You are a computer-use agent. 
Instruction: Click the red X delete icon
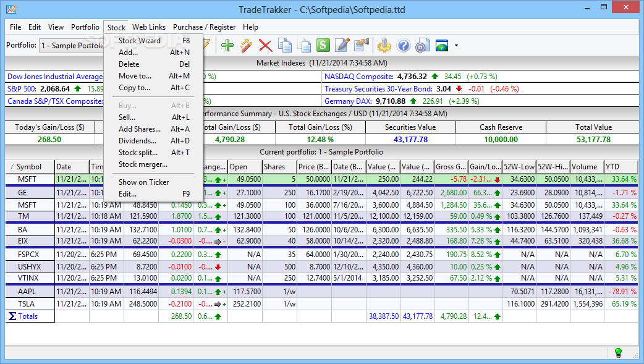(x=265, y=45)
